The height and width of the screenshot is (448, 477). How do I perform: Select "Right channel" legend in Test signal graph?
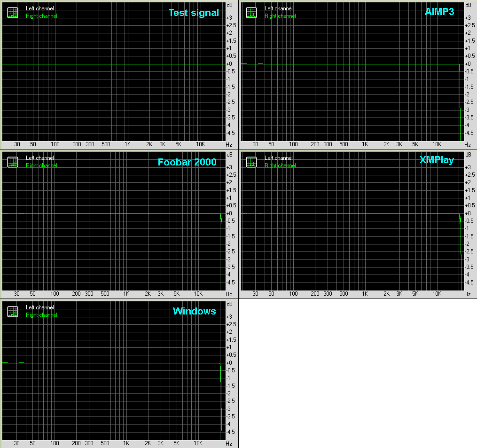(x=41, y=16)
